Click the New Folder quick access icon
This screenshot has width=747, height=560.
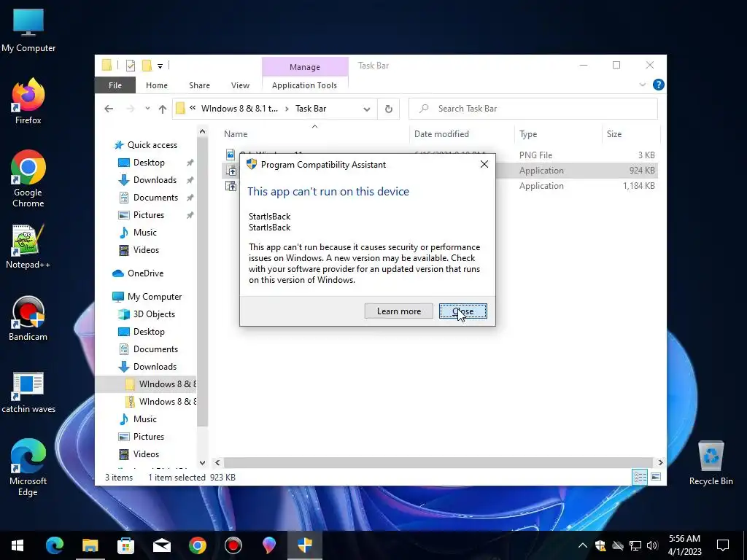click(147, 65)
